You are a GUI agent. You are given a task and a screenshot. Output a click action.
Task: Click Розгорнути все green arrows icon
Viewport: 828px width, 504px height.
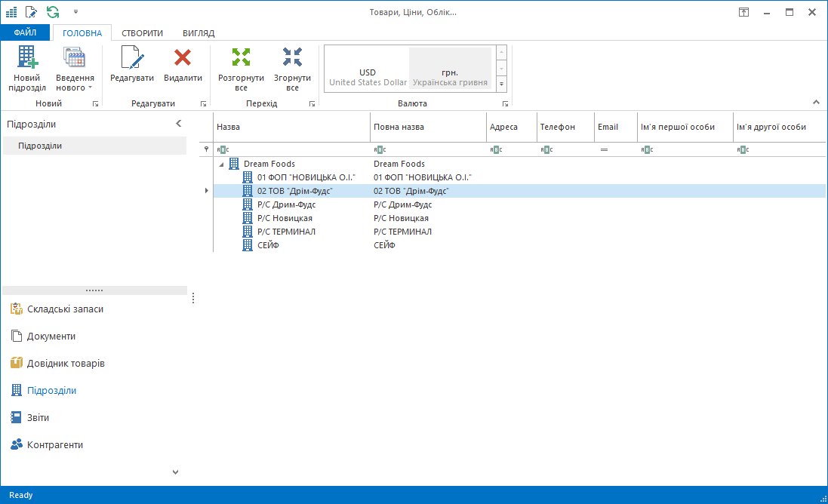coord(242,57)
